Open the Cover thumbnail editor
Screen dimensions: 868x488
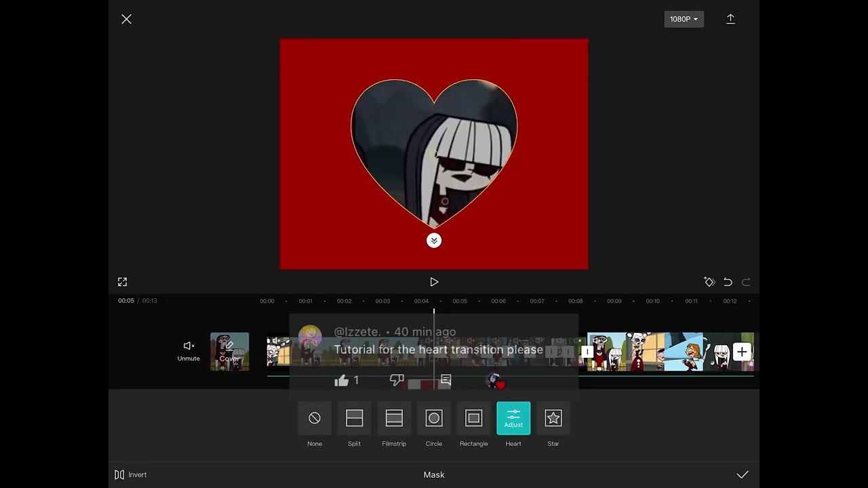click(229, 352)
